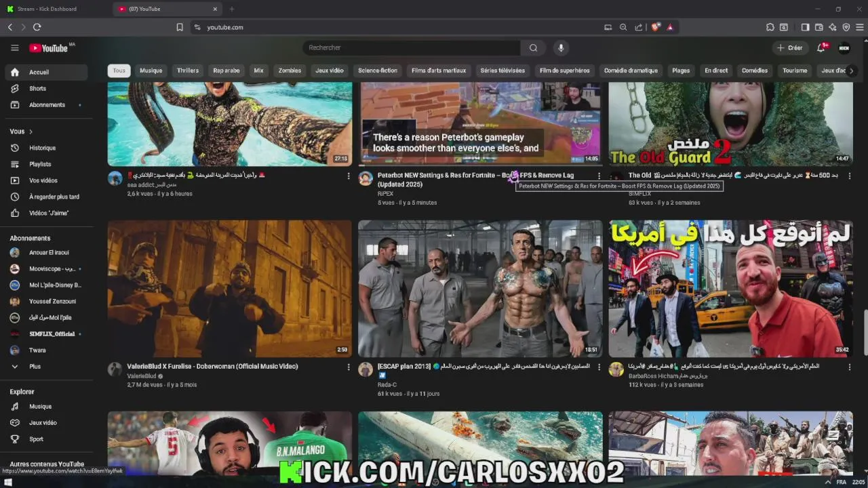Open the Brave Wallet icon
868x488 pixels.
click(x=819, y=27)
